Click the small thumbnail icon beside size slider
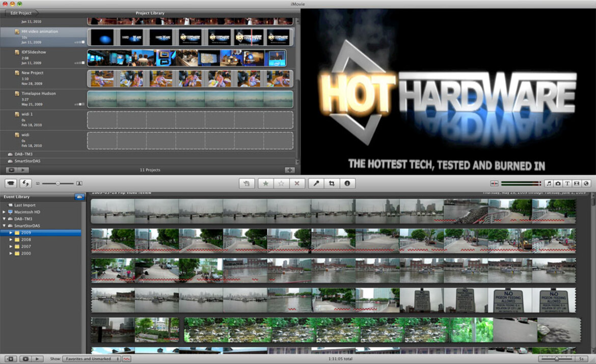 [x=38, y=183]
